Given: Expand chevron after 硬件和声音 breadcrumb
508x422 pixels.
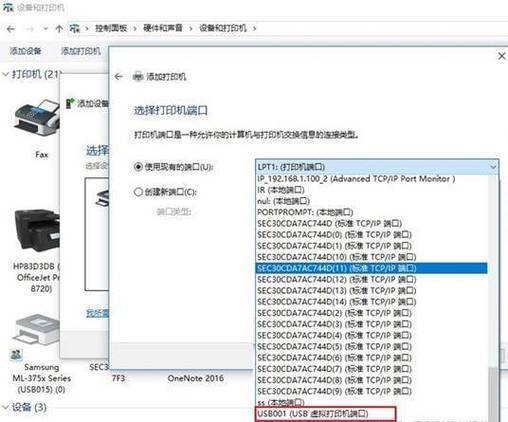Looking at the screenshot, I should (191, 29).
